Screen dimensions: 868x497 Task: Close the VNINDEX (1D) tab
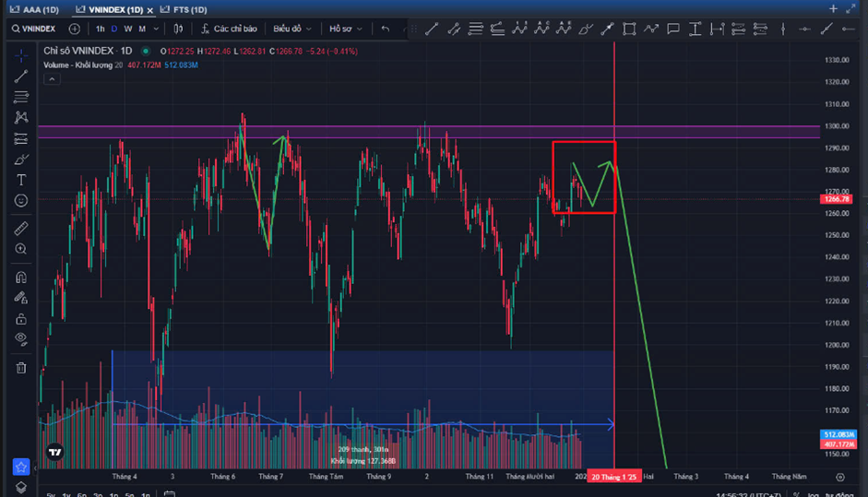pyautogui.click(x=149, y=10)
